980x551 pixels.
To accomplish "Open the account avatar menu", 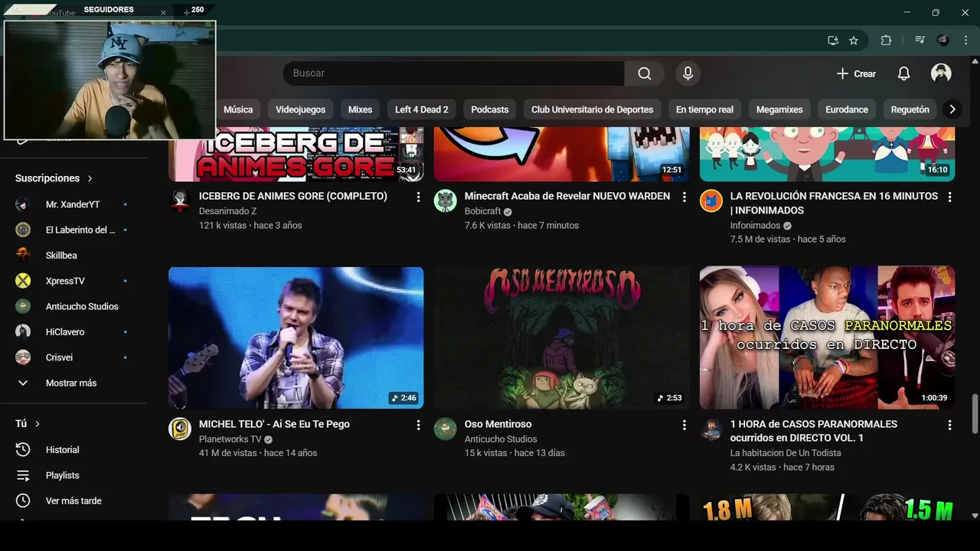I will point(941,73).
